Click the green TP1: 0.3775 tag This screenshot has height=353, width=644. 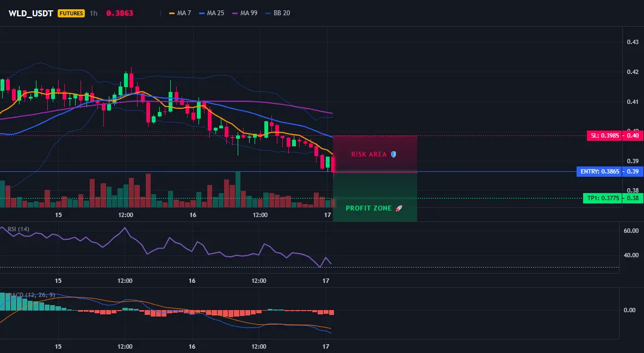602,199
